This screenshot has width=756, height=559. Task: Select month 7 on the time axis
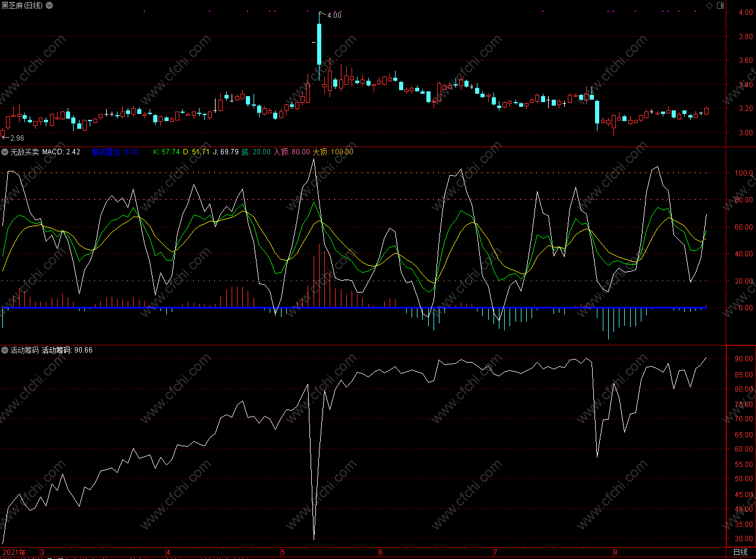tap(495, 552)
